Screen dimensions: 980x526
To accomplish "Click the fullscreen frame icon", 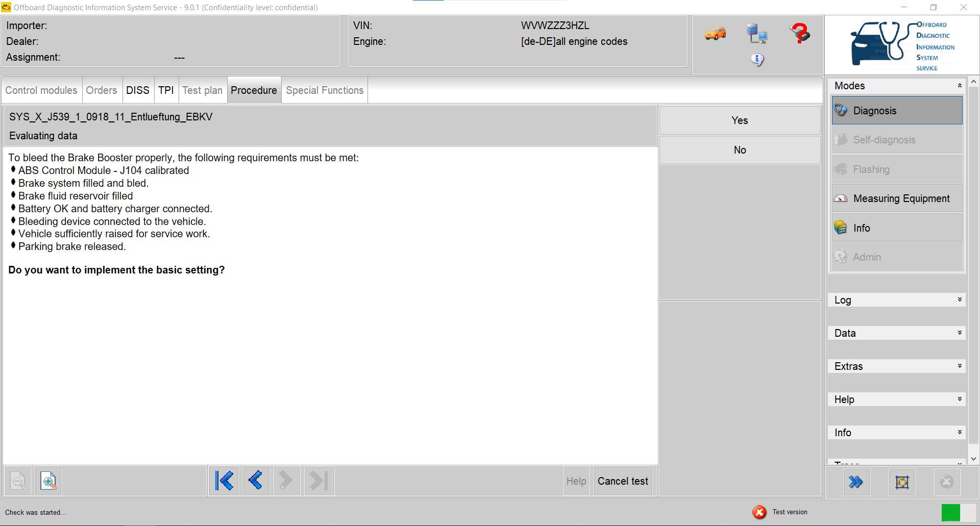I will 901,482.
